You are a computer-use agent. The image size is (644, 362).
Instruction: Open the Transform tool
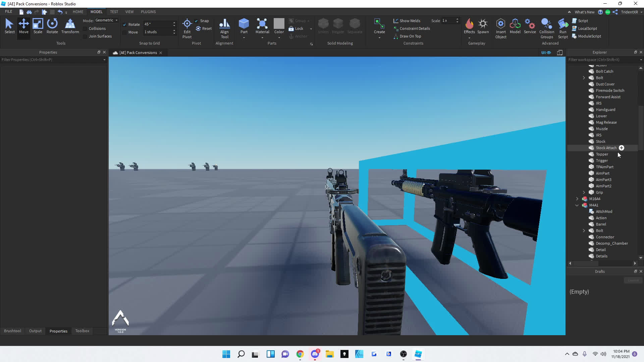click(70, 26)
